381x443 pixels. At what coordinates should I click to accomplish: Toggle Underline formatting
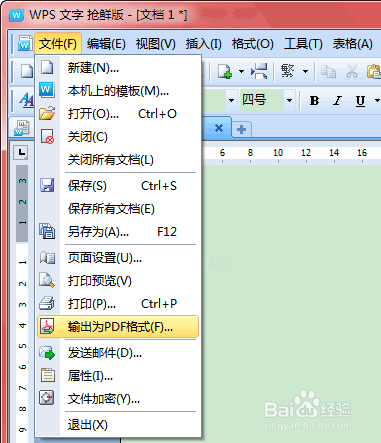pos(360,100)
